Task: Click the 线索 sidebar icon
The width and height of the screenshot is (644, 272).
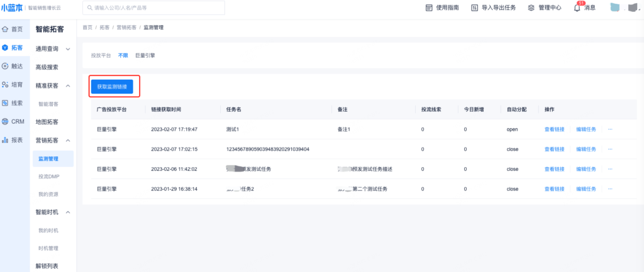Action: pyautogui.click(x=6, y=103)
